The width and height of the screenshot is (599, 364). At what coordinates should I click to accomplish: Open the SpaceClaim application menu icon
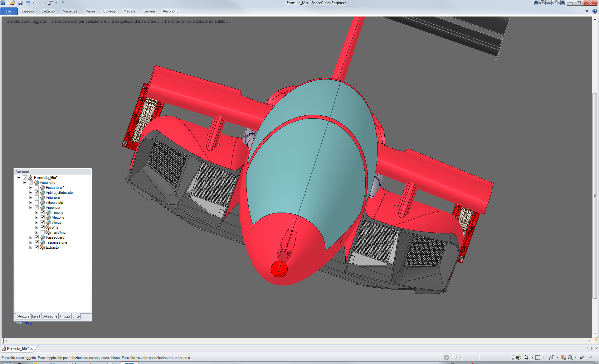3,3
